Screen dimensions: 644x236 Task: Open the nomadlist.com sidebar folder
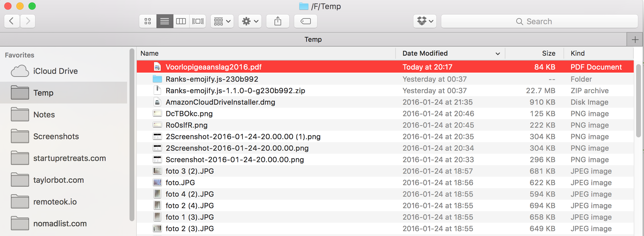pos(64,223)
